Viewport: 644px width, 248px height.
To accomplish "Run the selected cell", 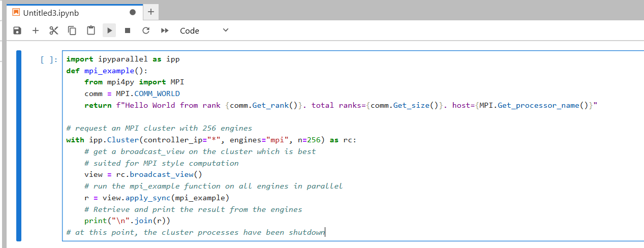I will [x=109, y=31].
